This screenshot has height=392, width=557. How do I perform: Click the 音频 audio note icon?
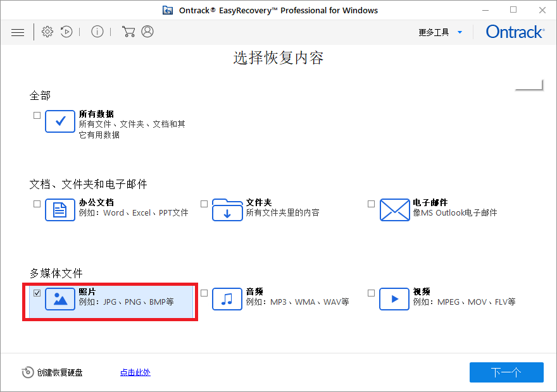coord(227,299)
